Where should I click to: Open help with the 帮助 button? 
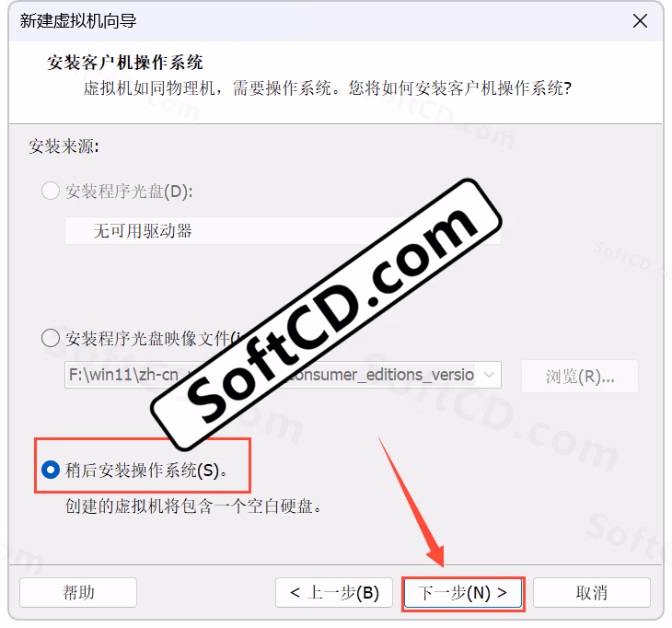click(78, 592)
